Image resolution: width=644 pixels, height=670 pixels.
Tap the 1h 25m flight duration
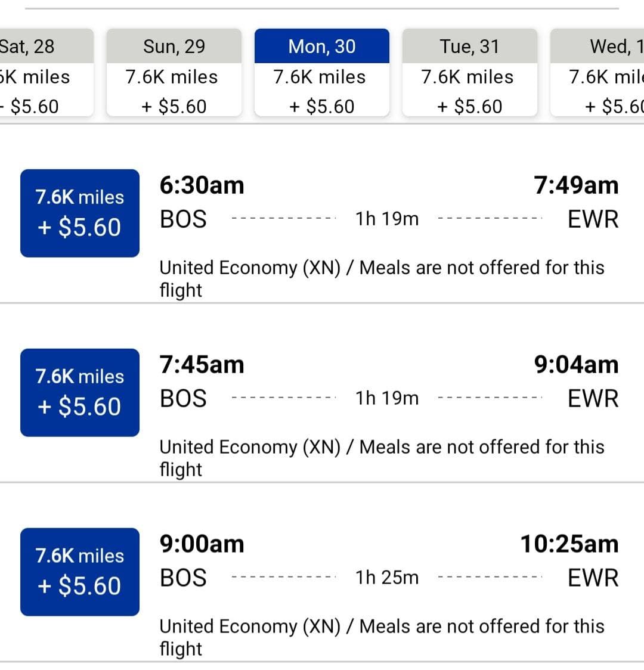coord(387,578)
